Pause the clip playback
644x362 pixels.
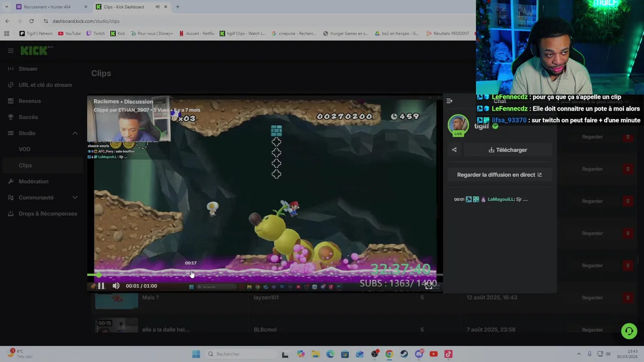[x=101, y=286]
